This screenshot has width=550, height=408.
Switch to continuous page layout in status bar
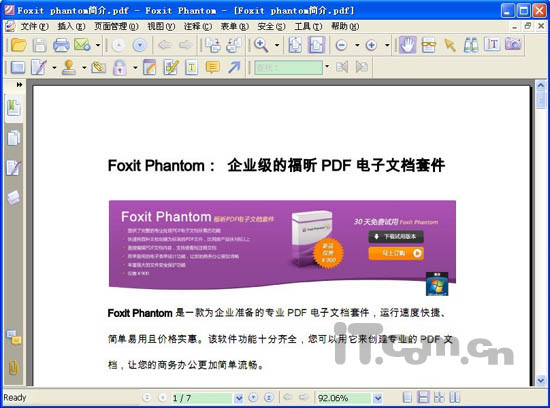pyautogui.click(x=423, y=397)
